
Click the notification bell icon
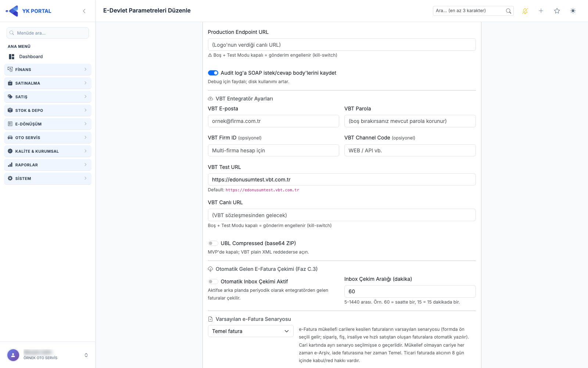tap(525, 11)
